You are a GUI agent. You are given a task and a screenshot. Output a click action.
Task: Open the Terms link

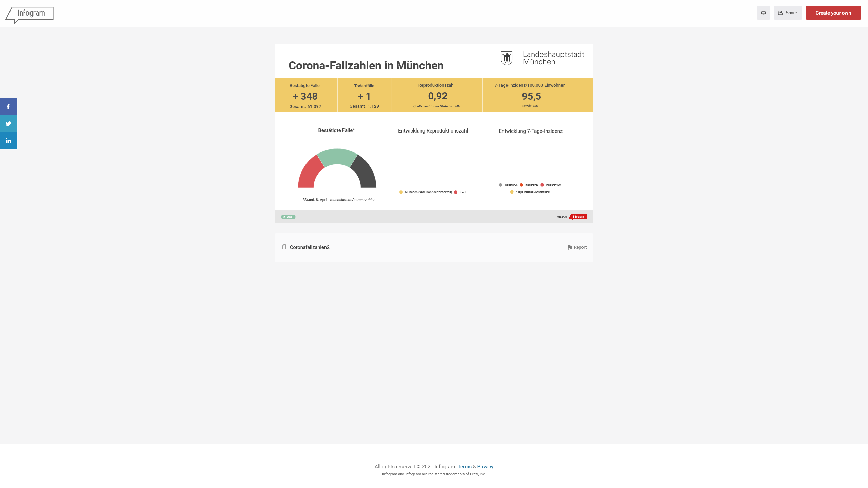(x=465, y=467)
